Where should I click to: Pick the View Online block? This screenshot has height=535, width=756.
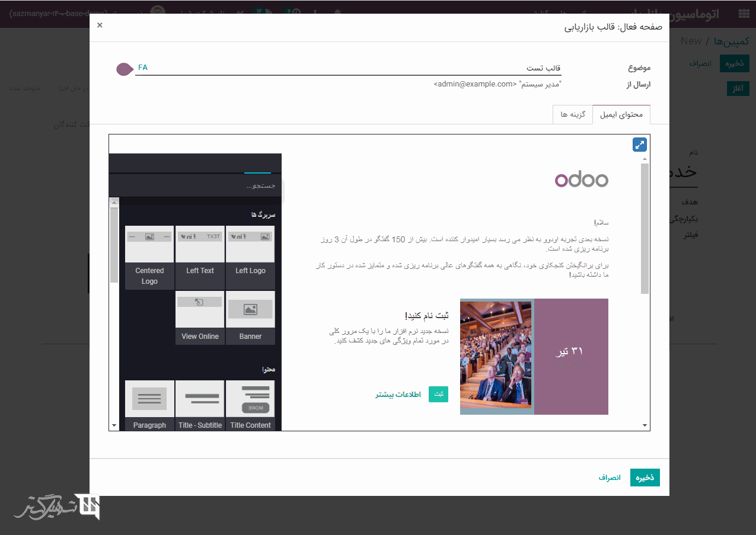[200, 318]
